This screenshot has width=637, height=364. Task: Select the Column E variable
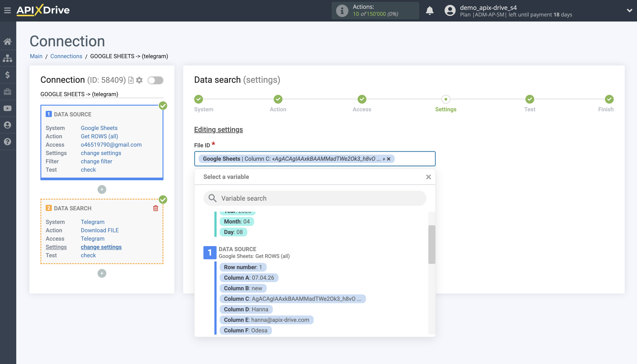266,320
